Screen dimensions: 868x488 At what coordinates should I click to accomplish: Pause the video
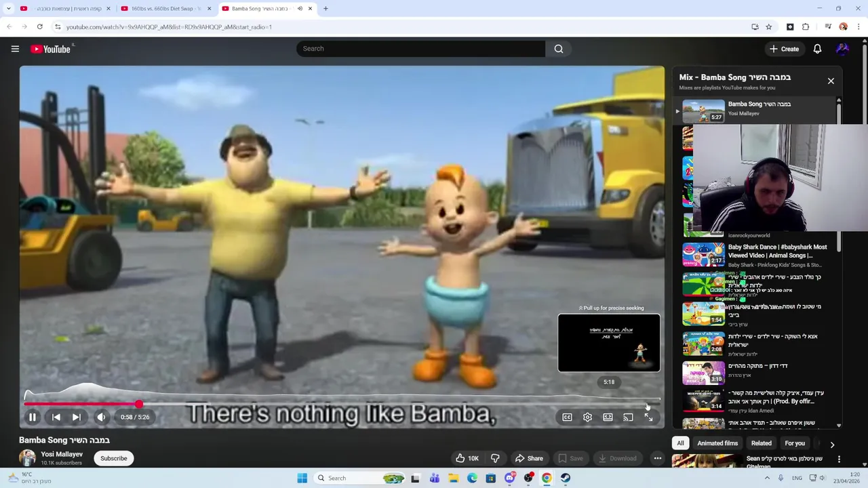pyautogui.click(x=32, y=418)
